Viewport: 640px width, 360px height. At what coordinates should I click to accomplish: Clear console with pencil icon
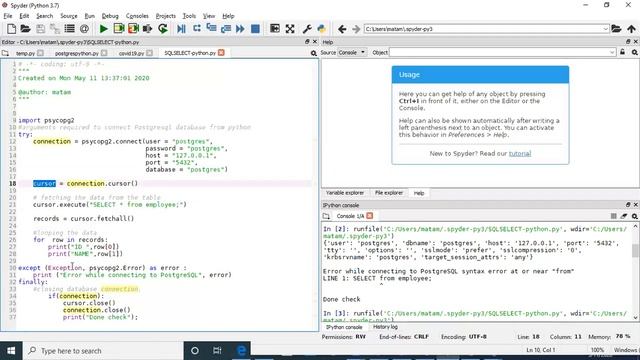coord(624,216)
